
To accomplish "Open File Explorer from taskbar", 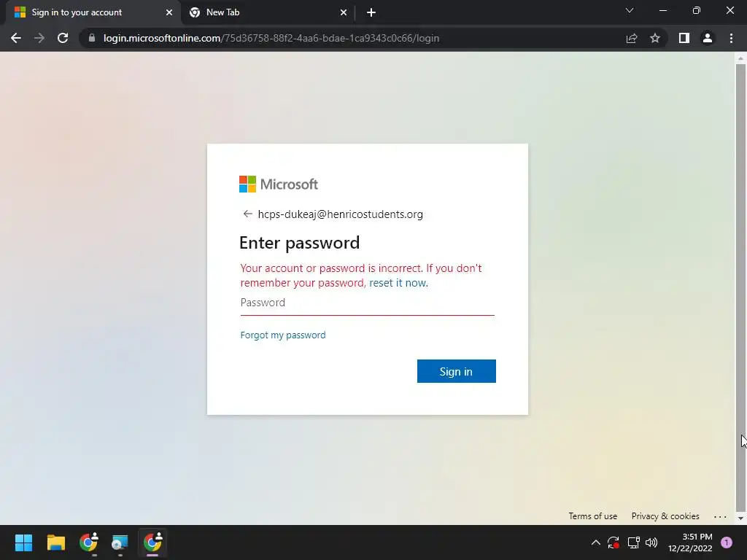I will (x=55, y=542).
